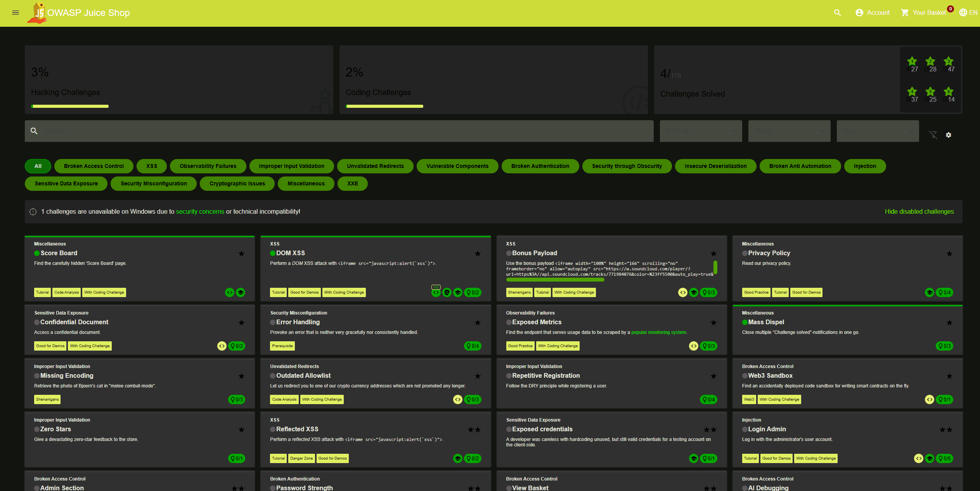Click the Security Misconfiguration chip
This screenshot has height=491, width=980.
coord(154,183)
